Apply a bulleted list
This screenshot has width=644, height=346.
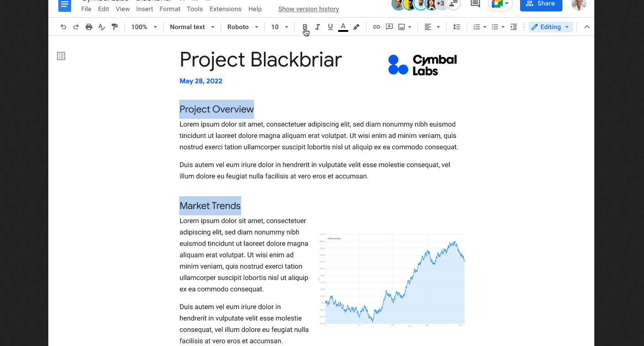[495, 27]
